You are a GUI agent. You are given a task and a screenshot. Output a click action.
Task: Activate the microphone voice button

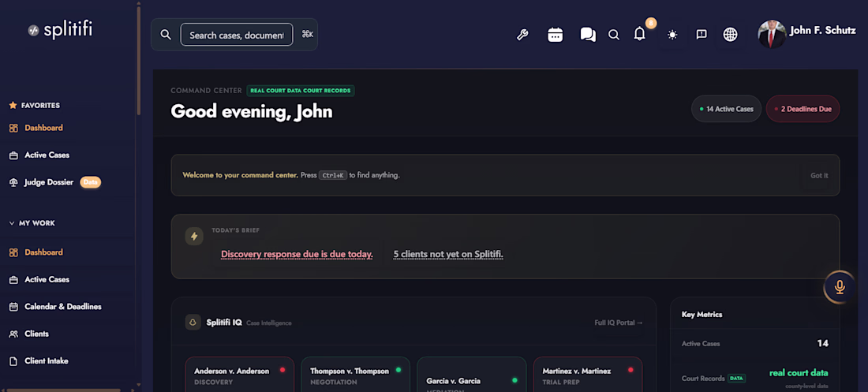tap(840, 287)
